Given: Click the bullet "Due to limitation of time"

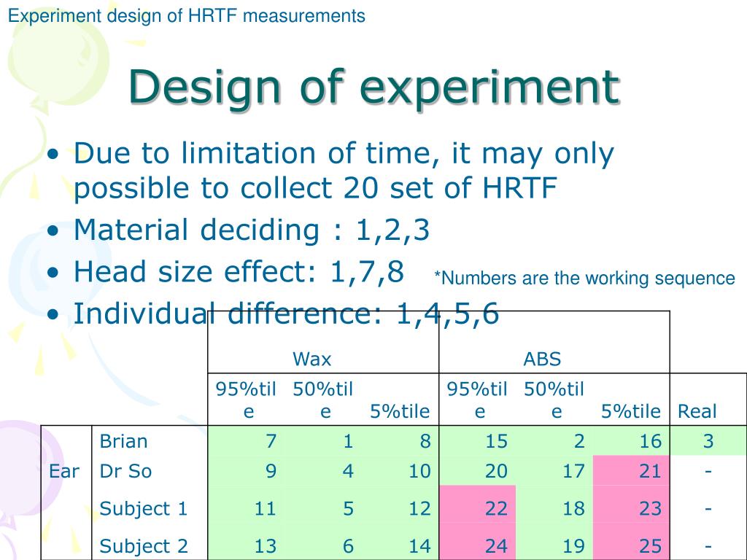Looking at the screenshot, I should 344,171.
